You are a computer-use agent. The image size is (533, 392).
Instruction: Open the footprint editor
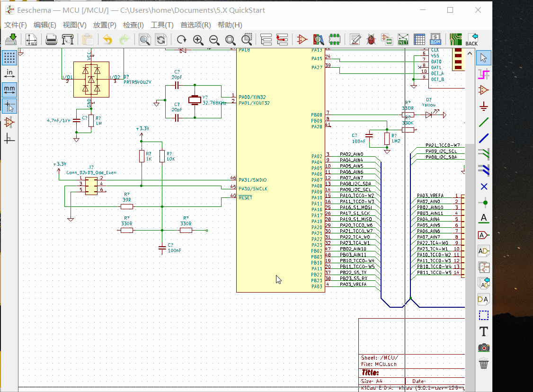coord(335,39)
